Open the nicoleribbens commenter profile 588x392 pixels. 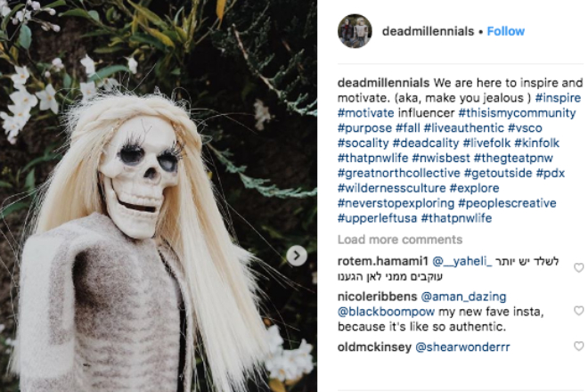[x=377, y=297]
